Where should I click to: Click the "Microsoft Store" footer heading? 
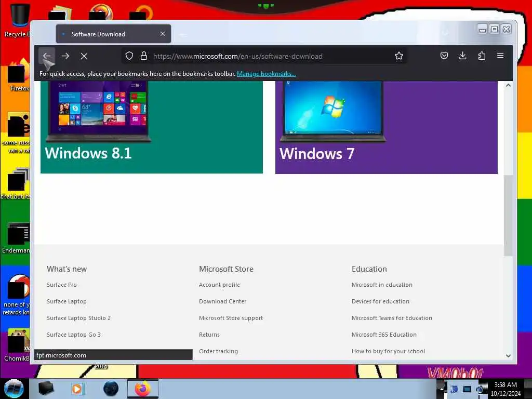pos(227,269)
